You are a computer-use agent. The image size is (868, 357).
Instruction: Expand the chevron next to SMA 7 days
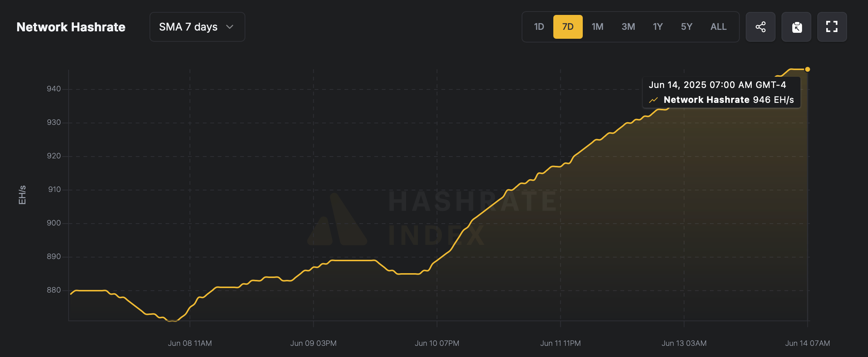(230, 26)
